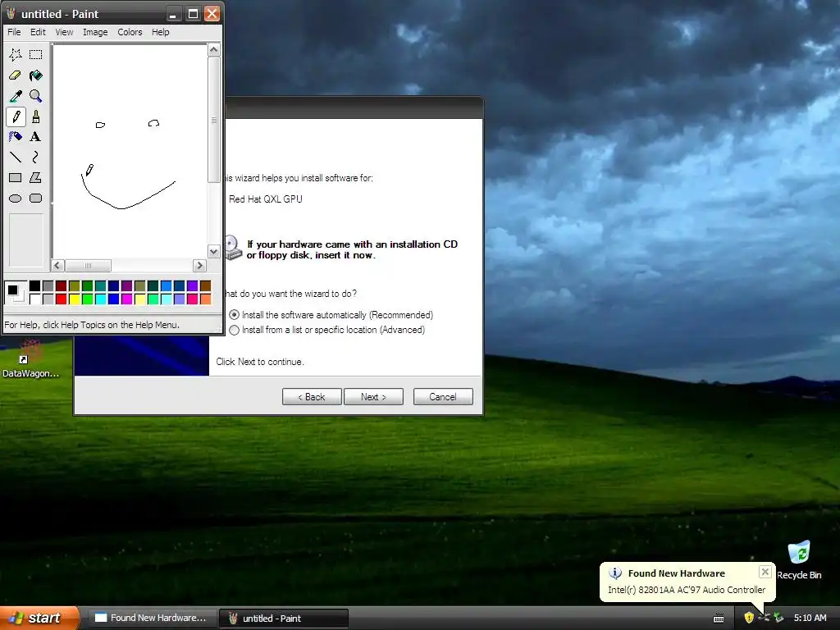Open the Help menu in Paint
The height and width of the screenshot is (630, 840).
[160, 32]
